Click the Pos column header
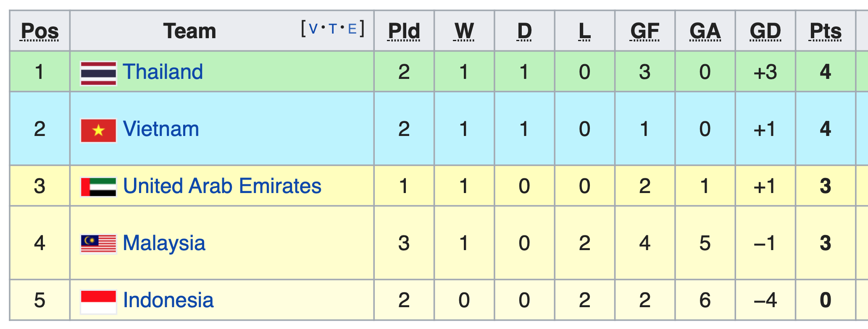This screenshot has width=868, height=329. click(40, 31)
